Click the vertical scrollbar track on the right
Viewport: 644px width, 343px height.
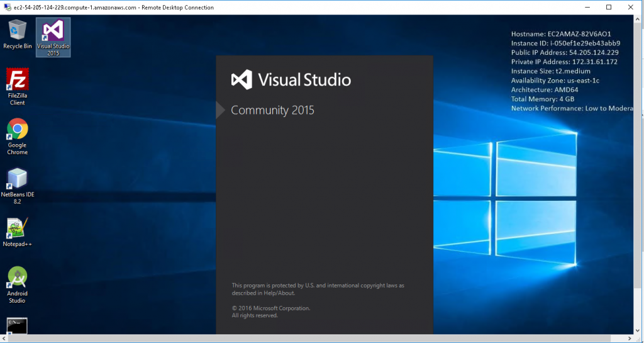638,189
